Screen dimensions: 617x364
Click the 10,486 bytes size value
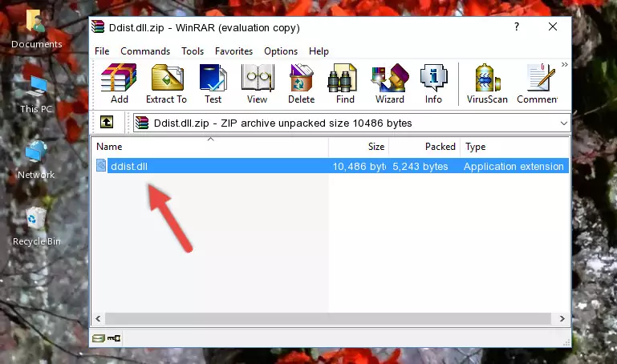point(359,166)
